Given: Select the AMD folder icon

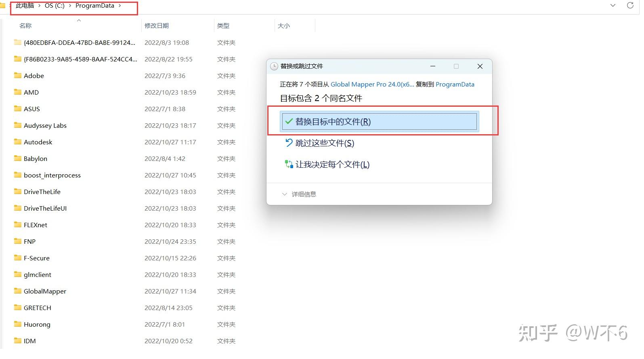Looking at the screenshot, I should point(17,92).
